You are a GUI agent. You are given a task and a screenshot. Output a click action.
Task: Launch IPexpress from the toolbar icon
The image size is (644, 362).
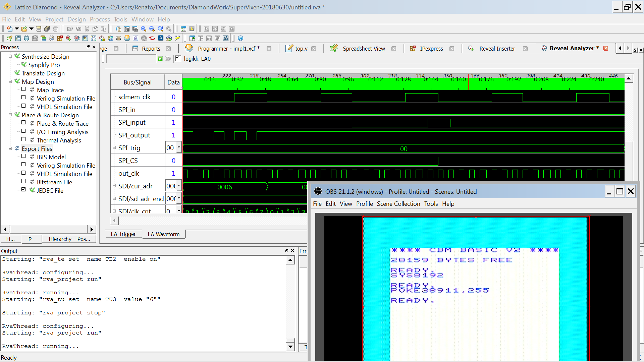tap(60, 38)
